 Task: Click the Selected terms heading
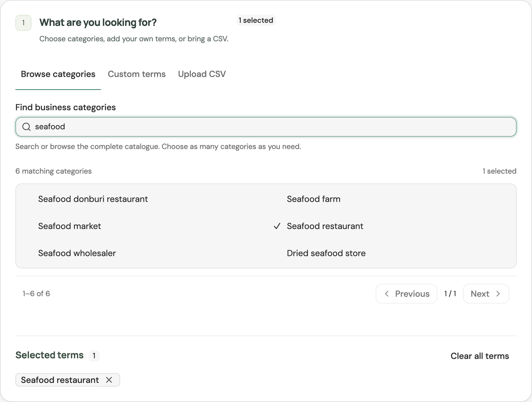(49, 355)
